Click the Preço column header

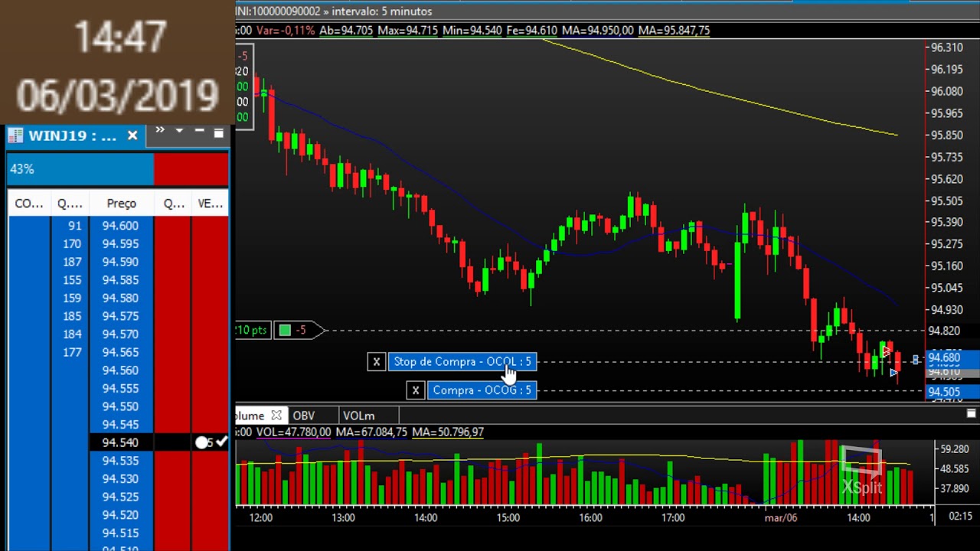coord(121,204)
